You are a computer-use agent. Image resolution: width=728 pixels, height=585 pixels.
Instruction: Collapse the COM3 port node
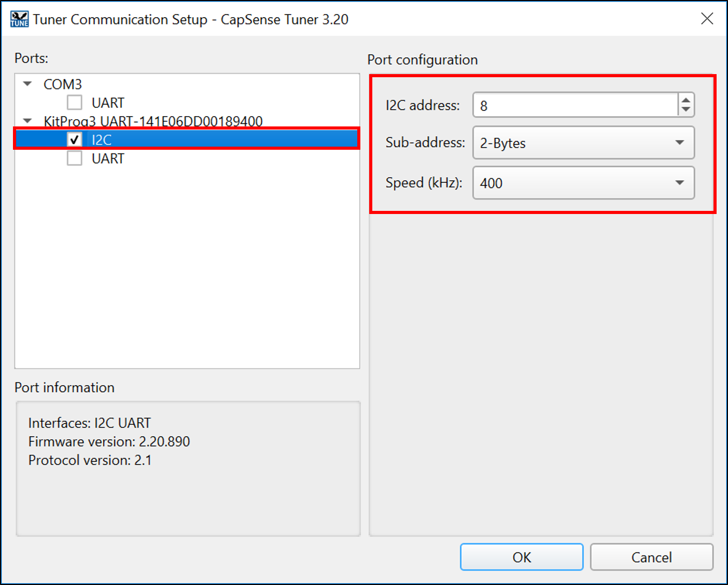click(x=28, y=83)
